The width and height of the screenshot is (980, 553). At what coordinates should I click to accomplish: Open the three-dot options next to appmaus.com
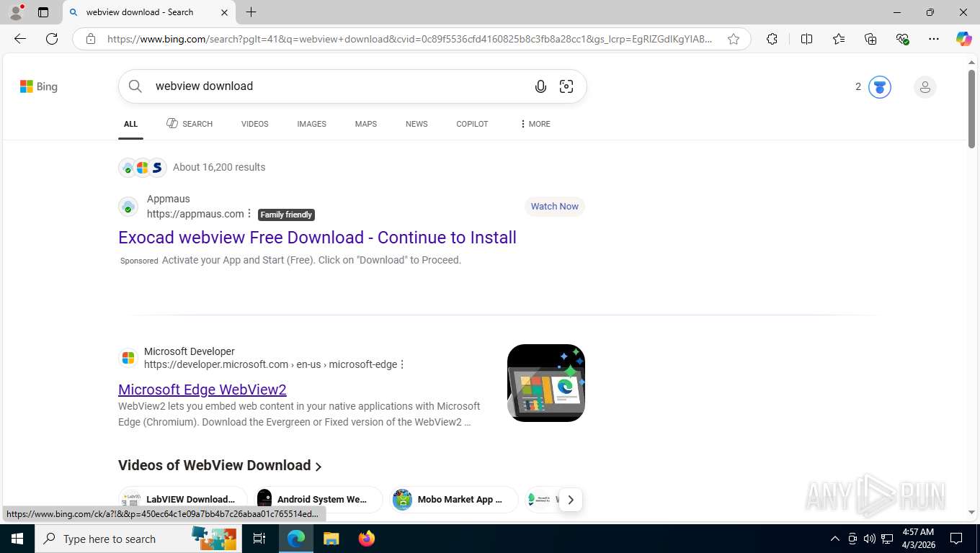click(x=249, y=214)
